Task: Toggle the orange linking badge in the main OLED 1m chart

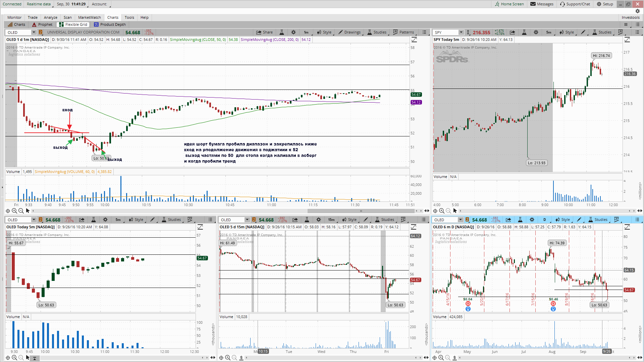Action: 41,32
